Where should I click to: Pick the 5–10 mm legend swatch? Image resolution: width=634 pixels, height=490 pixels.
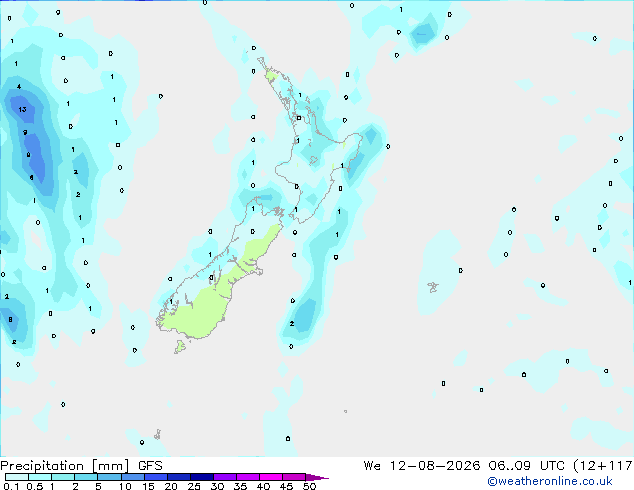(x=109, y=477)
